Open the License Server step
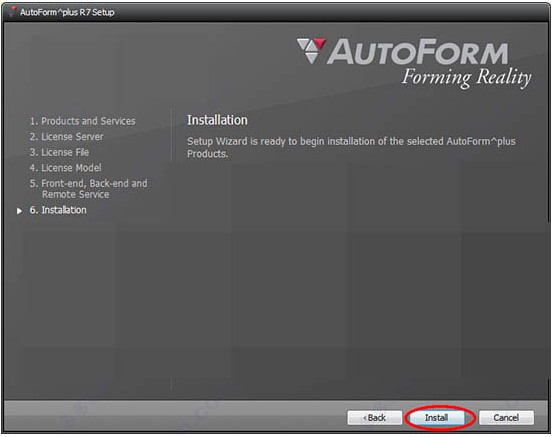The height and width of the screenshot is (437, 553). coord(66,136)
